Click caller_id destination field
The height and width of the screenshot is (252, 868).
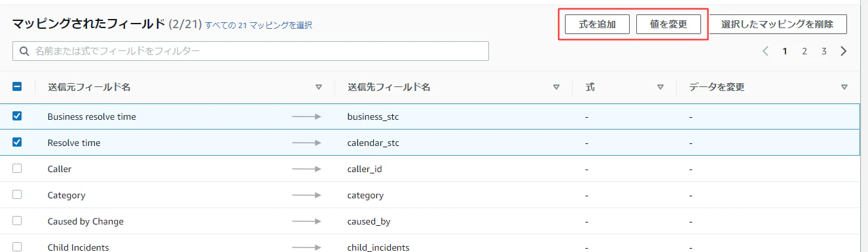click(365, 169)
